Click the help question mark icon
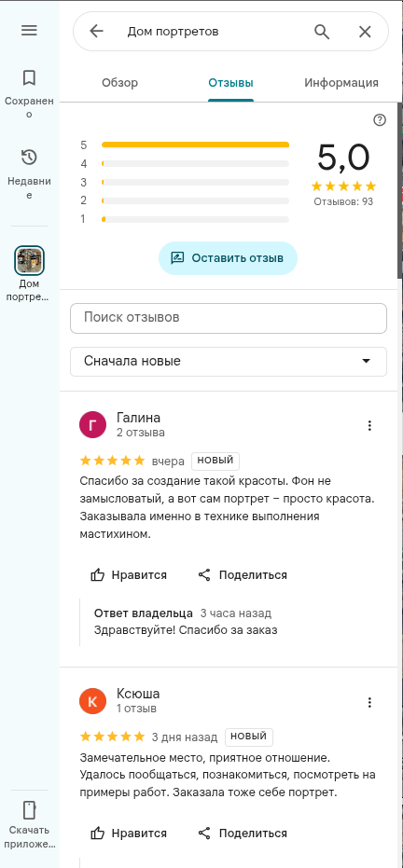The height and width of the screenshot is (868, 403). click(380, 120)
